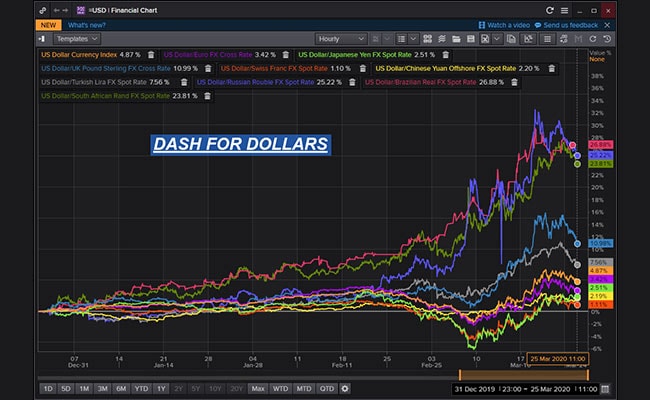Viewport: 650px width, 400px height.
Task: Click the data table icon
Action: 547,39
